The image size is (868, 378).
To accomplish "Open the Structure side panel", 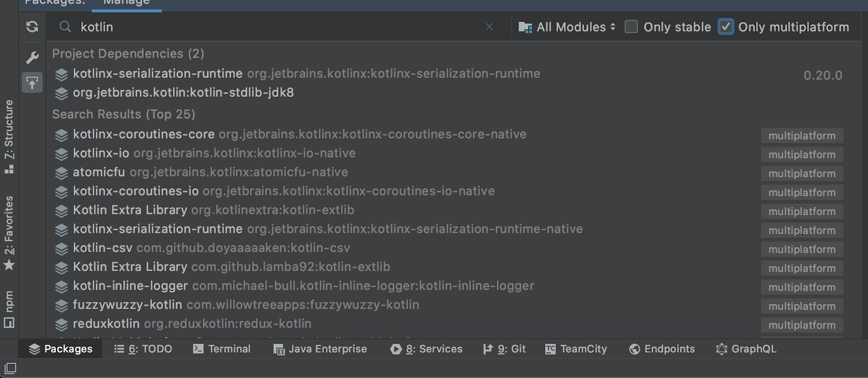I will pos(9,136).
